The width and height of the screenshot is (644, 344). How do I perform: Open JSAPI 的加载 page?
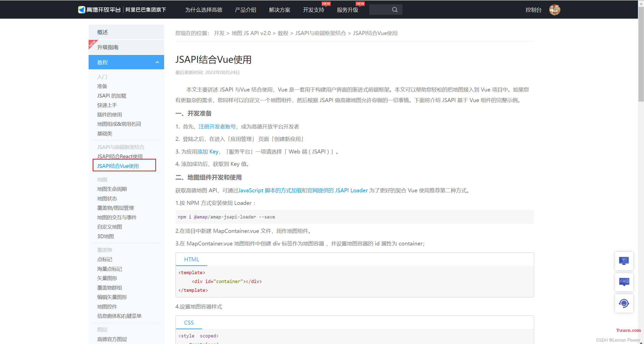click(x=112, y=96)
